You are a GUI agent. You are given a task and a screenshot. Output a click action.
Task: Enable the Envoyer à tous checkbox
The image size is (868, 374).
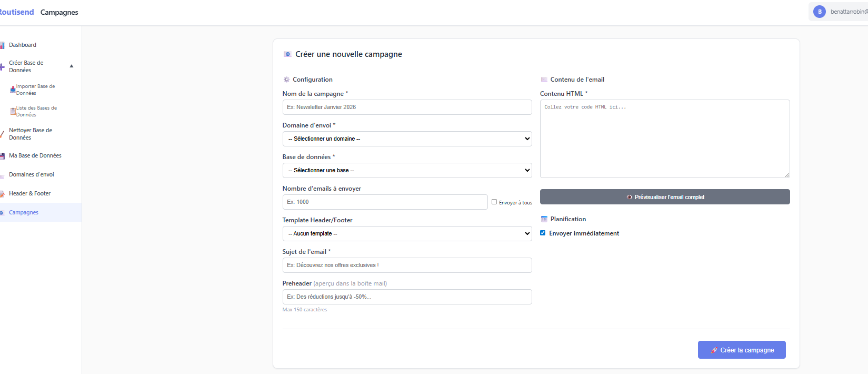tap(494, 202)
